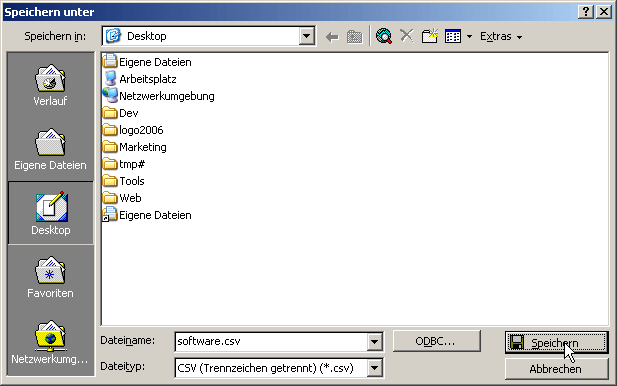Expand the Dateityp dropdown arrow

pos(375,368)
